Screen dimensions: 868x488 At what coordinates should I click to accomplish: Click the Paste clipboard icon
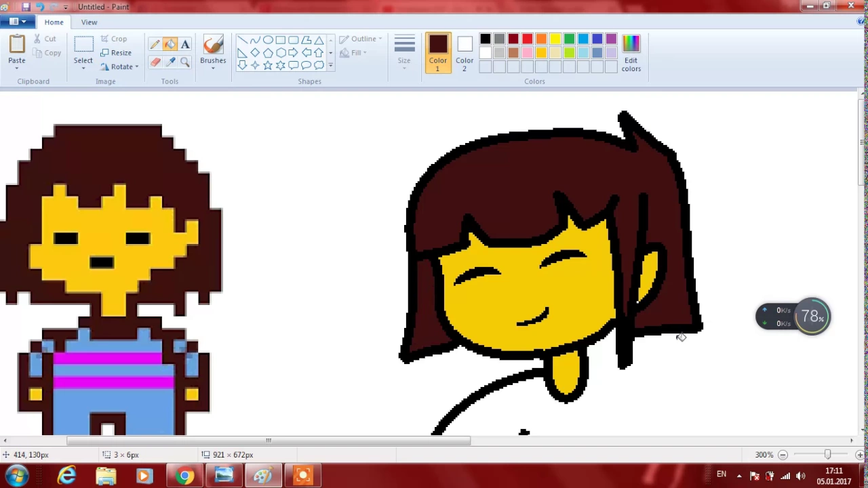17,44
